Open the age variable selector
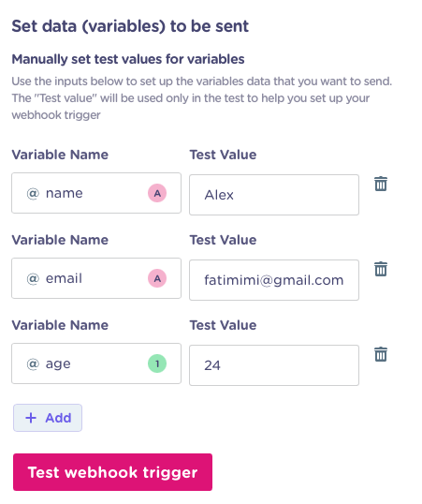422x504 pixels. 96,363
